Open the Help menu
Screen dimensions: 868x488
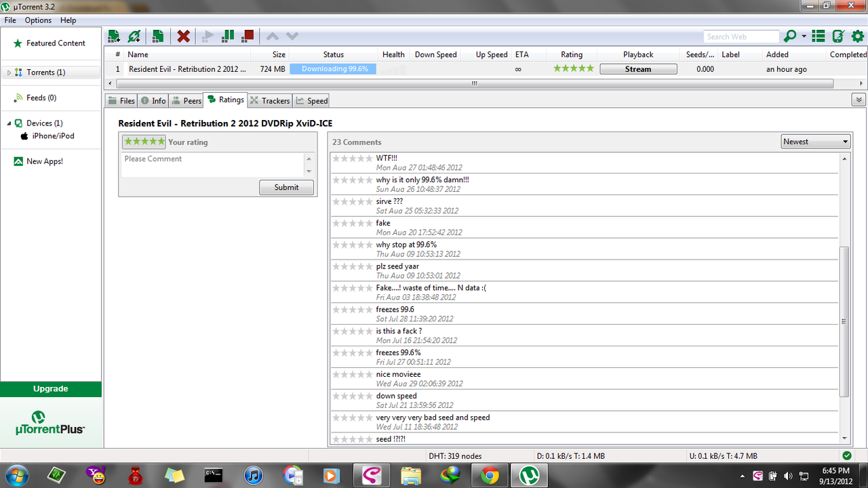tap(68, 20)
